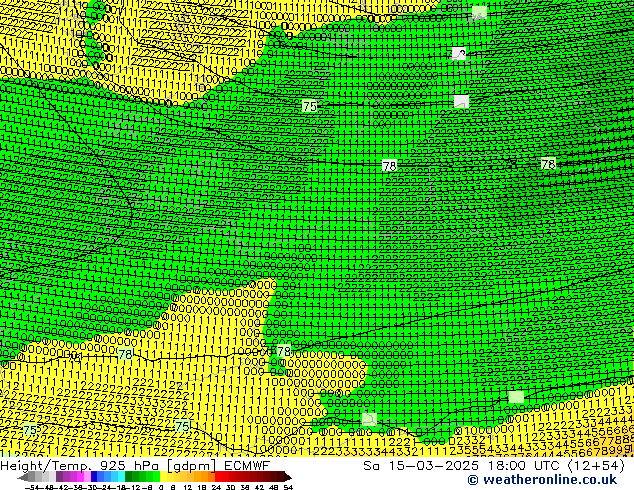Click the right dark arrow of color legend
This screenshot has height=490, width=634.
click(288, 477)
